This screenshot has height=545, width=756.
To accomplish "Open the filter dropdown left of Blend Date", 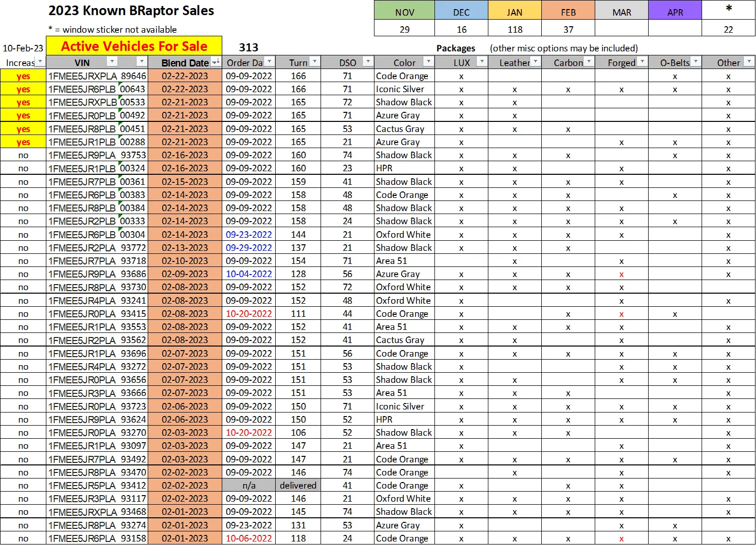I will (x=142, y=61).
